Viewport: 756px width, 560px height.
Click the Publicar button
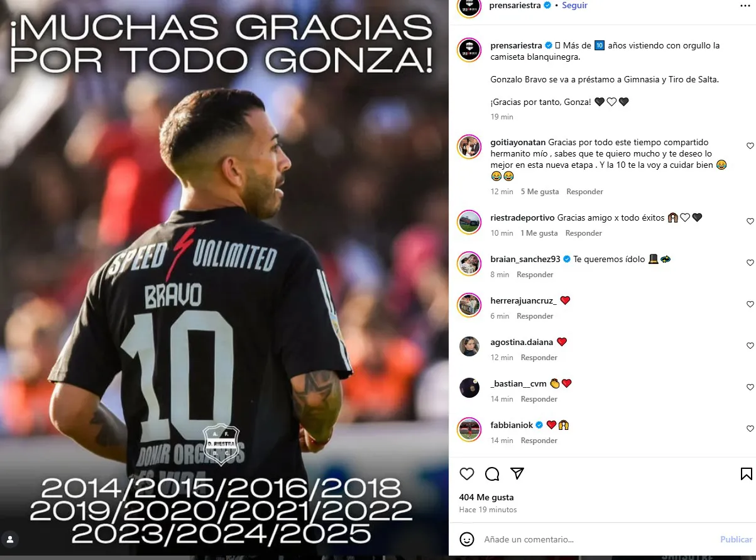pos(736,539)
